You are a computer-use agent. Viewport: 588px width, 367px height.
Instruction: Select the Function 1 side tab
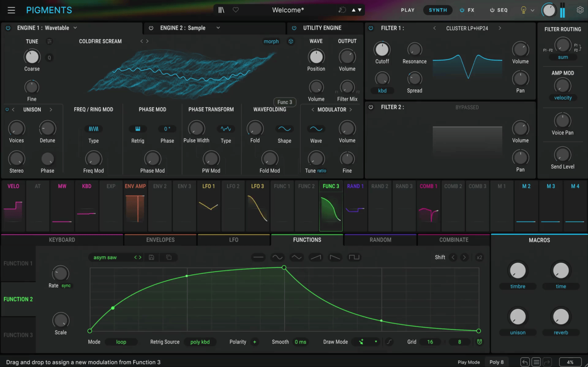coord(18,263)
